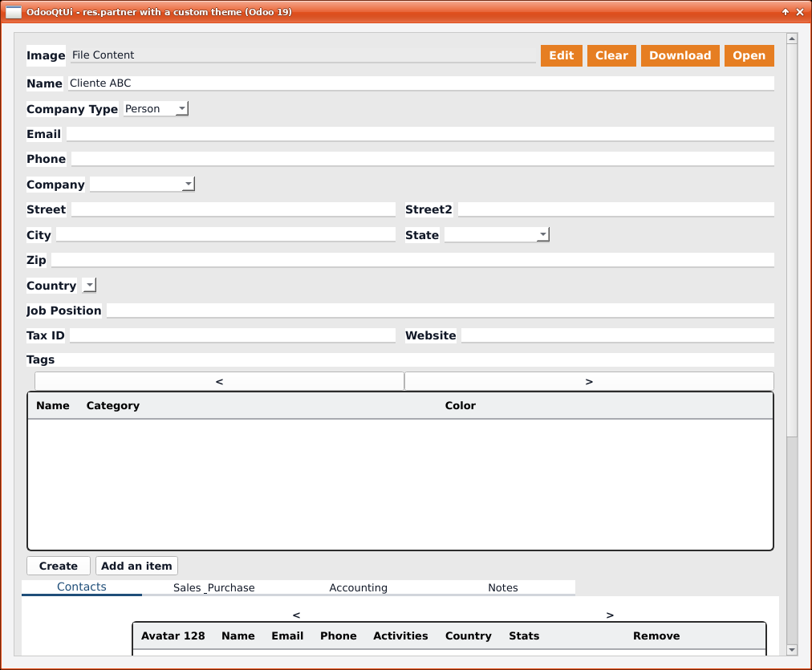Screen dimensions: 812x670
Task: Click into the Email input field
Action: tap(420, 134)
